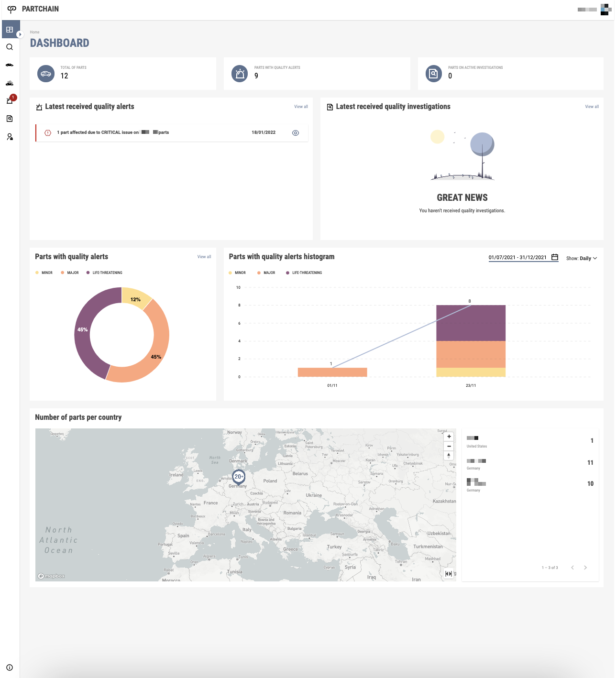The image size is (616, 678).
Task: View the critical alert with eye icon
Action: (x=296, y=133)
